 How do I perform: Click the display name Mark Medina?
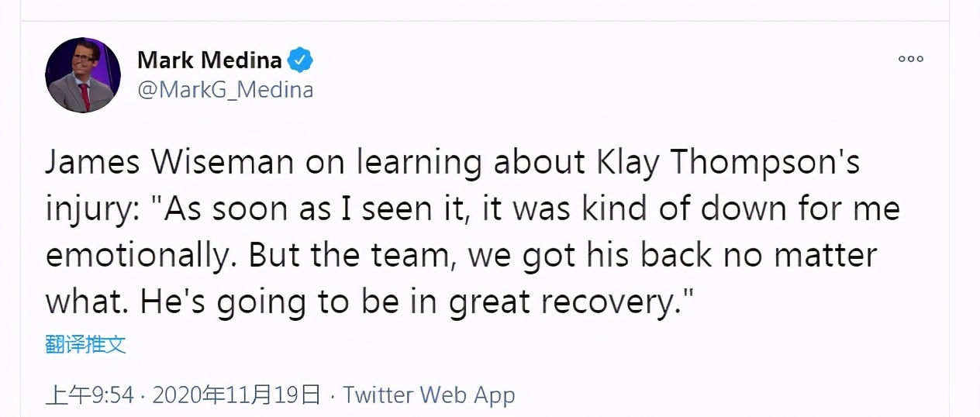tap(209, 60)
